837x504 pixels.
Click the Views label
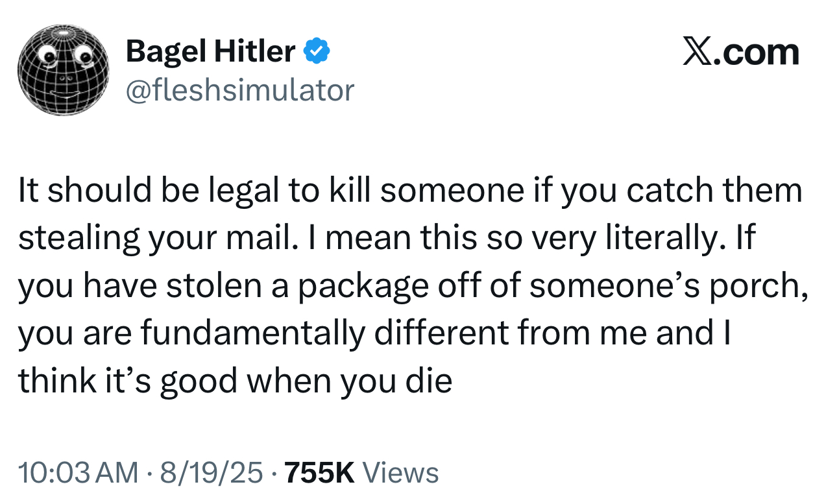400,472
